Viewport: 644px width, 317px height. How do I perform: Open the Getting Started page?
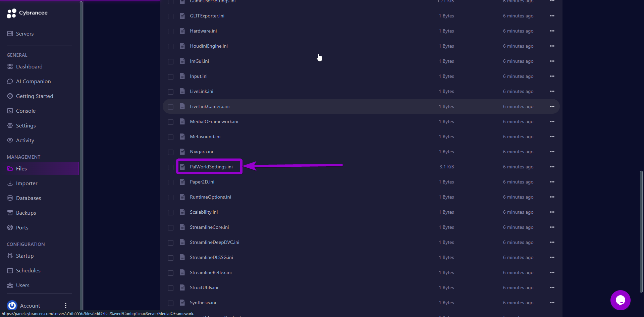[x=35, y=96]
